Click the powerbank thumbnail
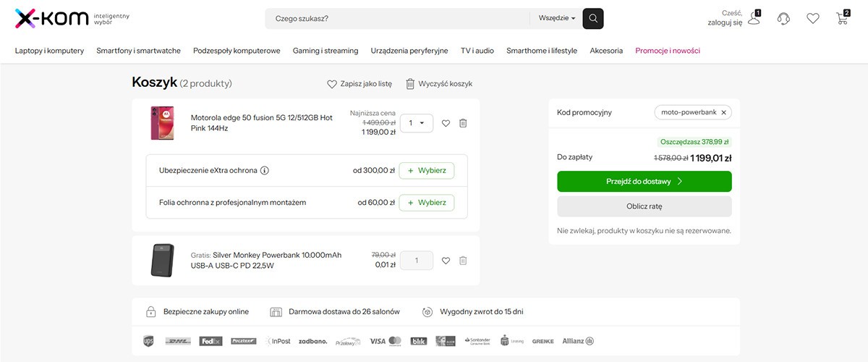This screenshot has height=362, width=868. [162, 261]
